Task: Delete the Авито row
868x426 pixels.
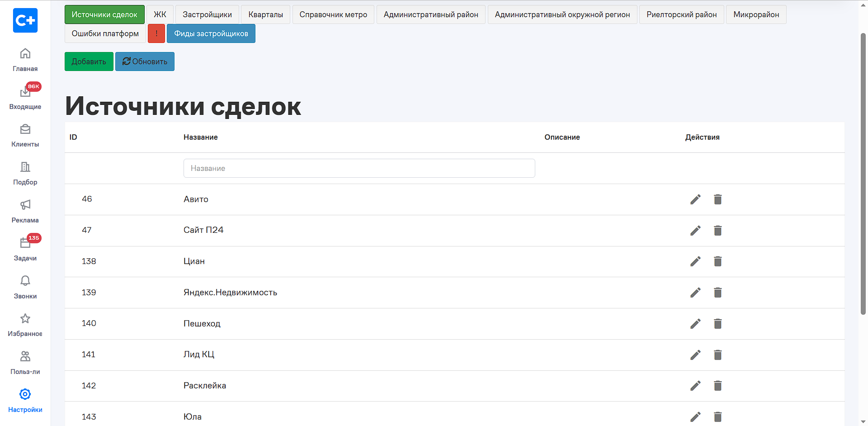Action: tap(717, 199)
